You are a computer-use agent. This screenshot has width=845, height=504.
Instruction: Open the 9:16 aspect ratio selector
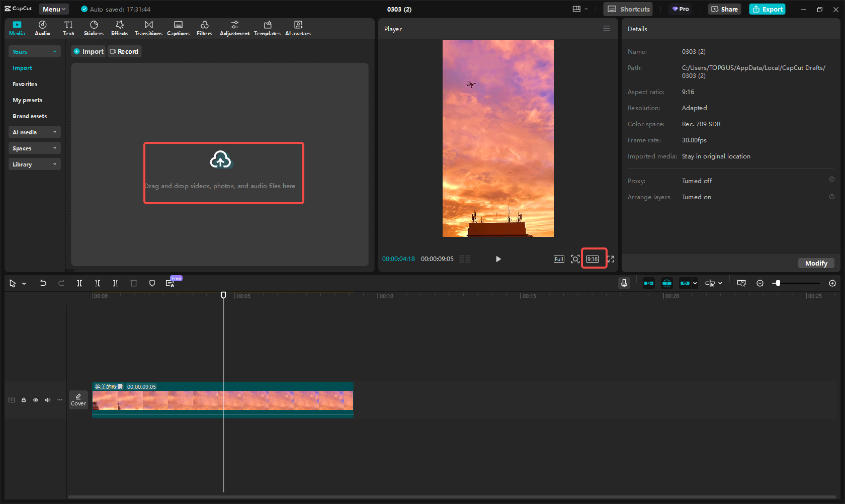[593, 259]
